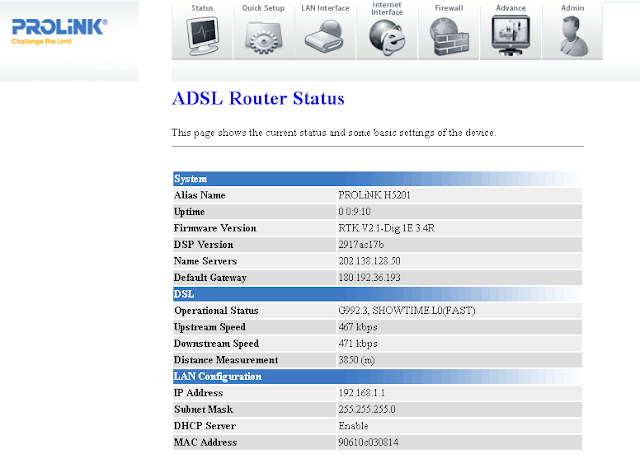The height and width of the screenshot is (468, 640).
Task: Click the Default Gateway value 180.192.36.193
Action: [x=369, y=277]
